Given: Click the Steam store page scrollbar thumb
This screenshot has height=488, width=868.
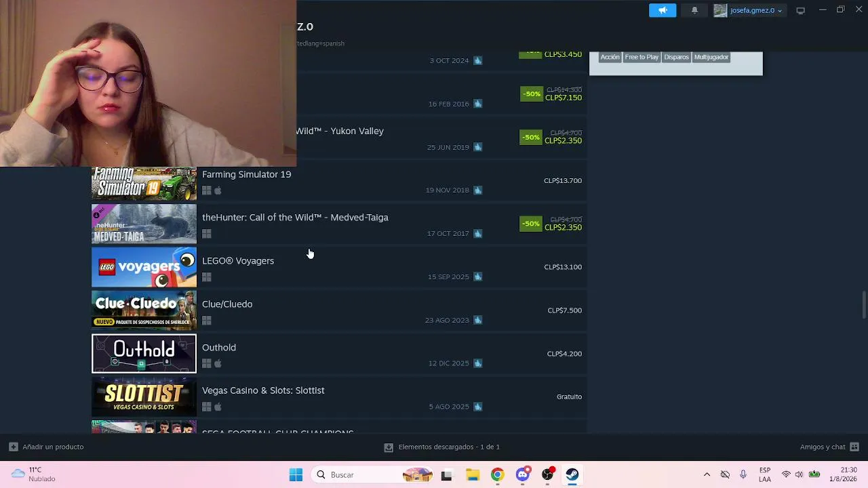Looking at the screenshot, I should 863,304.
